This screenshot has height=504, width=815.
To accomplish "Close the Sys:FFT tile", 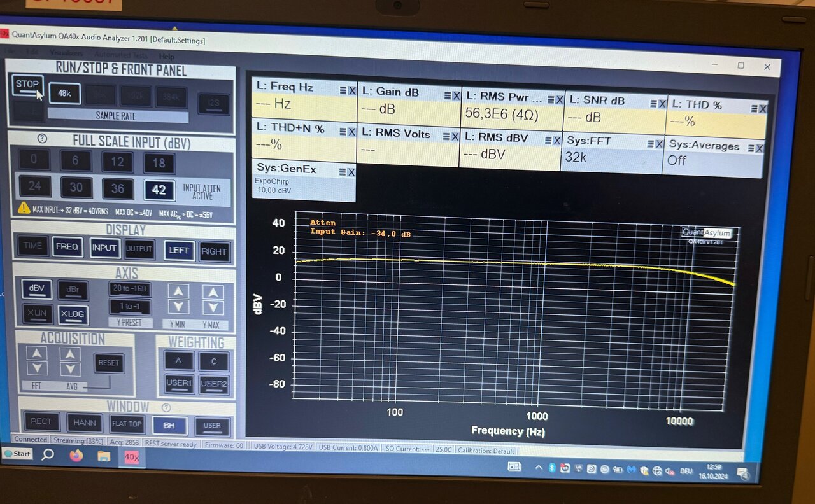I will click(x=660, y=144).
